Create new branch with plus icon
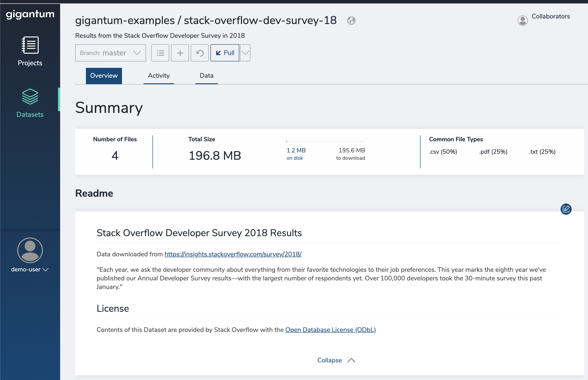The width and height of the screenshot is (588, 380). click(180, 53)
